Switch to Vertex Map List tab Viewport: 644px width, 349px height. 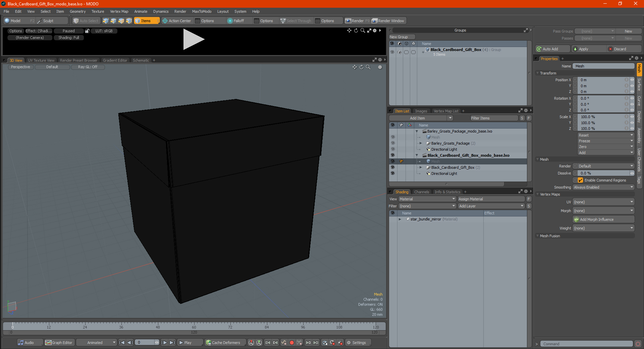(x=446, y=111)
